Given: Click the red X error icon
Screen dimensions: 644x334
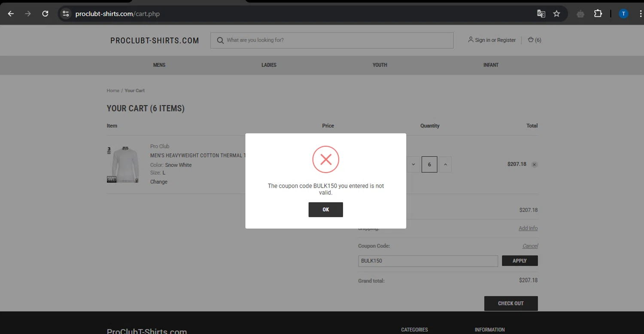Looking at the screenshot, I should (326, 160).
